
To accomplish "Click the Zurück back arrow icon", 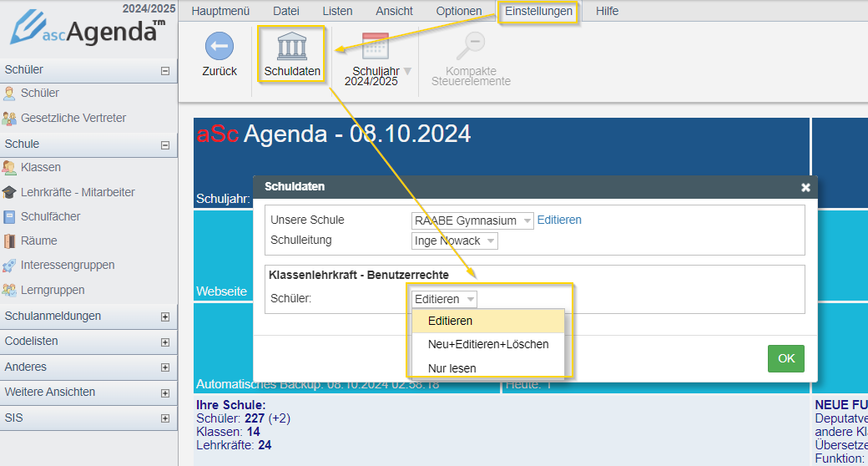I will pyautogui.click(x=220, y=46).
